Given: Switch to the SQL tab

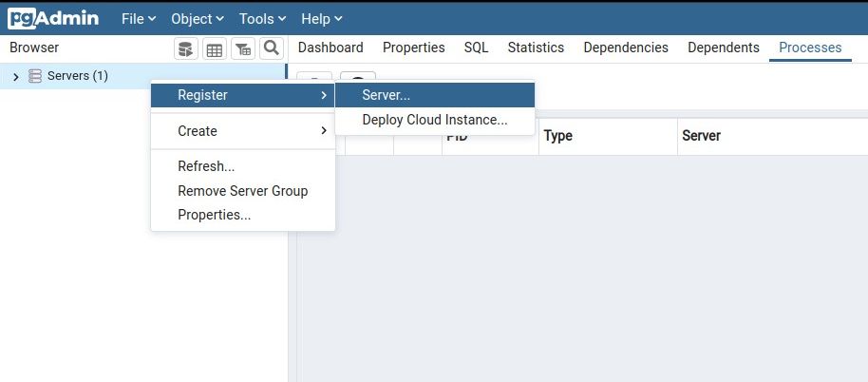Looking at the screenshot, I should pos(476,48).
